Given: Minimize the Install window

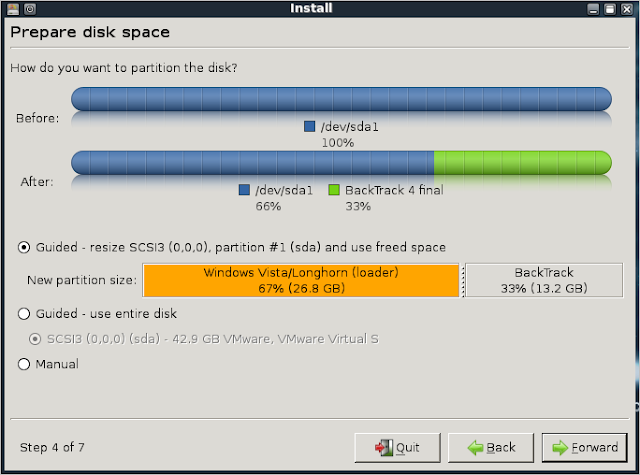Looking at the screenshot, I should point(595,8).
